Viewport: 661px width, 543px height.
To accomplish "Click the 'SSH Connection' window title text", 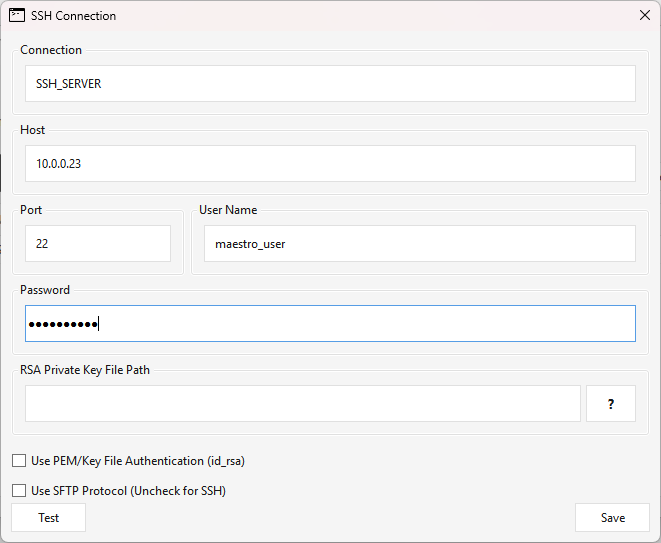I will 73,16.
